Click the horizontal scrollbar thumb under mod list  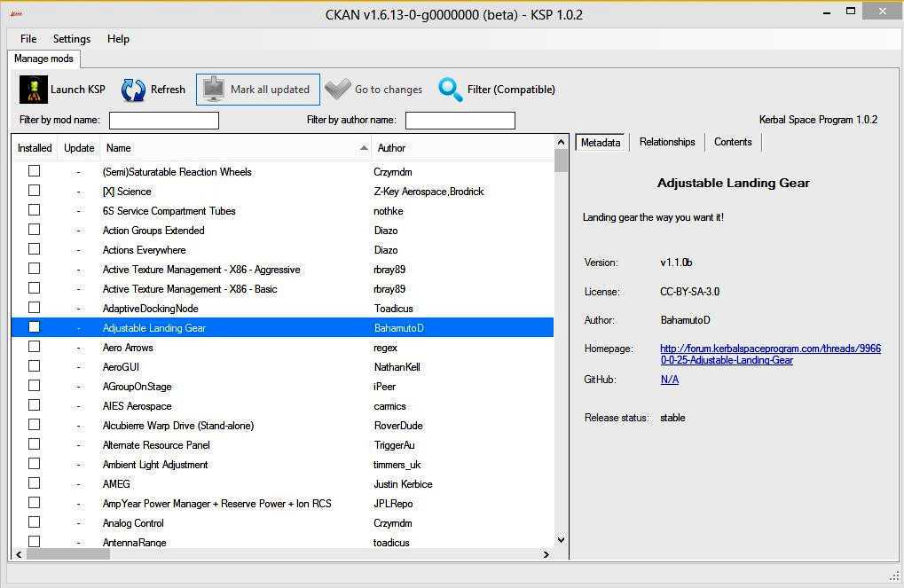coord(68,554)
